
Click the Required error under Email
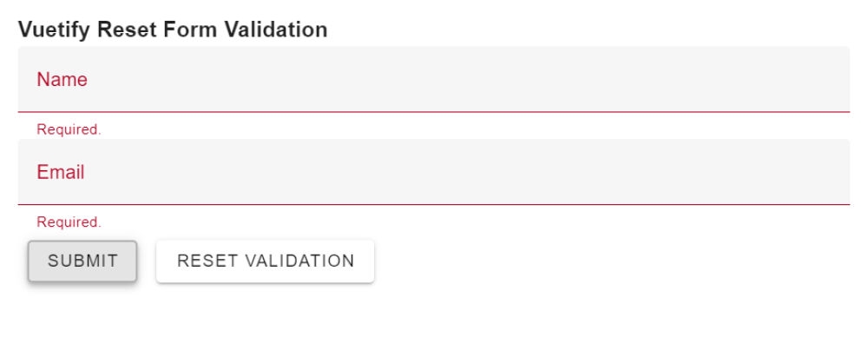click(x=69, y=222)
